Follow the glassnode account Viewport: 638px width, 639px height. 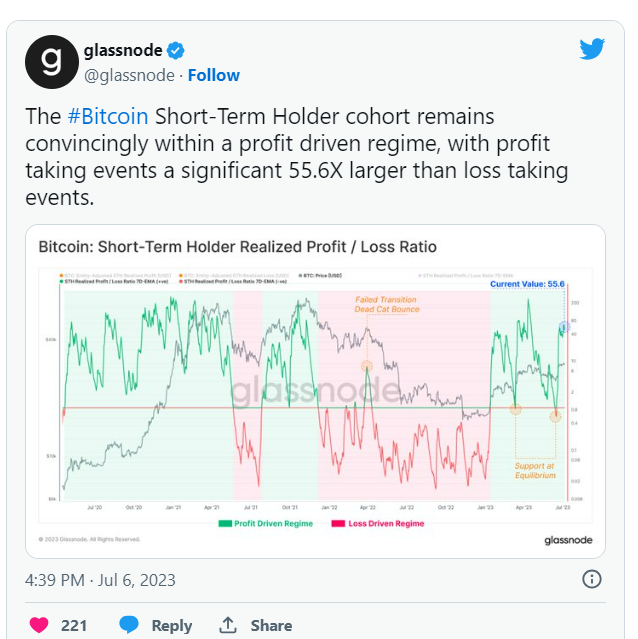point(214,75)
